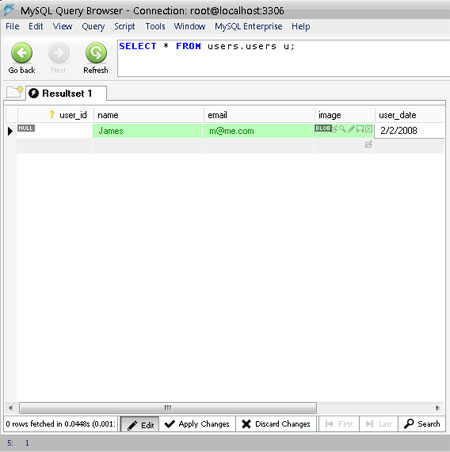Click the scrollbar right arrow
Screen dimensions: 450x452
coord(437,408)
